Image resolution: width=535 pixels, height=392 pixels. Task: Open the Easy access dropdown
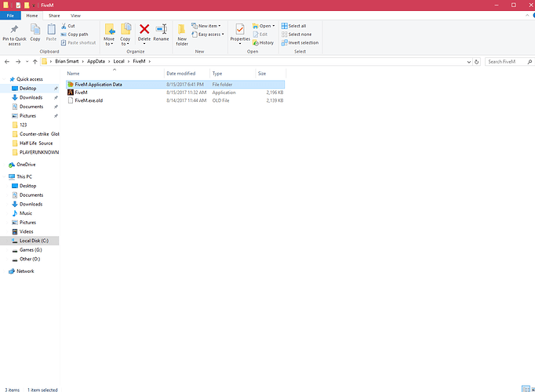(208, 34)
